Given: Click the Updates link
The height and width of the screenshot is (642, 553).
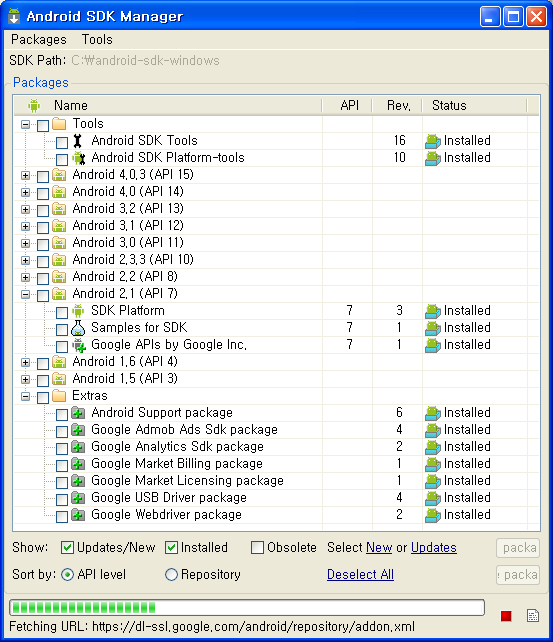Looking at the screenshot, I should tap(433, 547).
